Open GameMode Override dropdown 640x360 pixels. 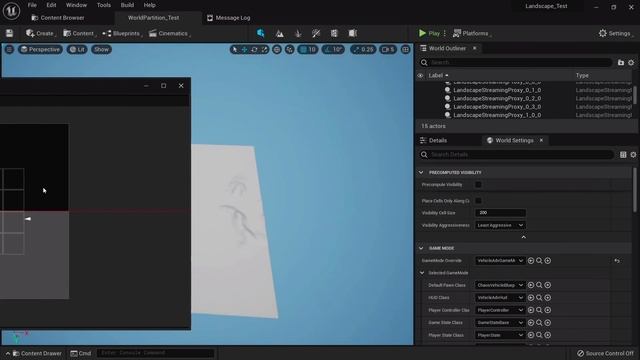[x=500, y=261]
